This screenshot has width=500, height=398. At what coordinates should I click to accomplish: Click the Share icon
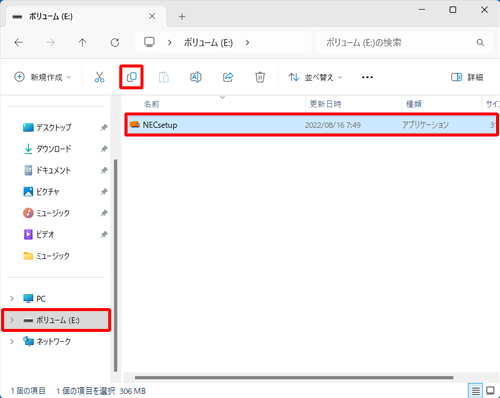[228, 77]
